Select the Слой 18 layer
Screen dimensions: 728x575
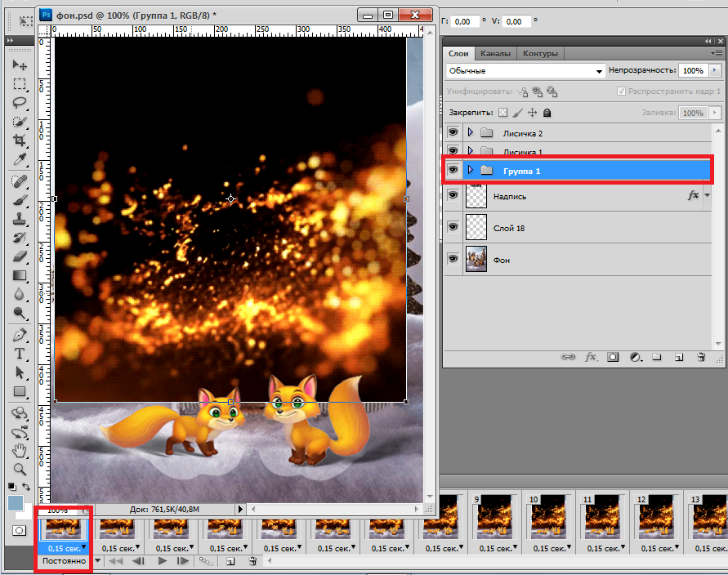tap(578, 227)
